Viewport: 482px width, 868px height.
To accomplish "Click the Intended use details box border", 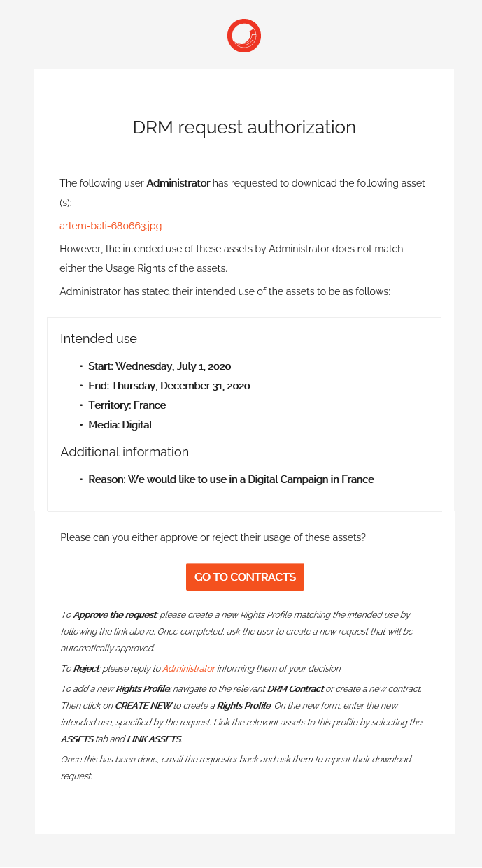I will tap(243, 319).
